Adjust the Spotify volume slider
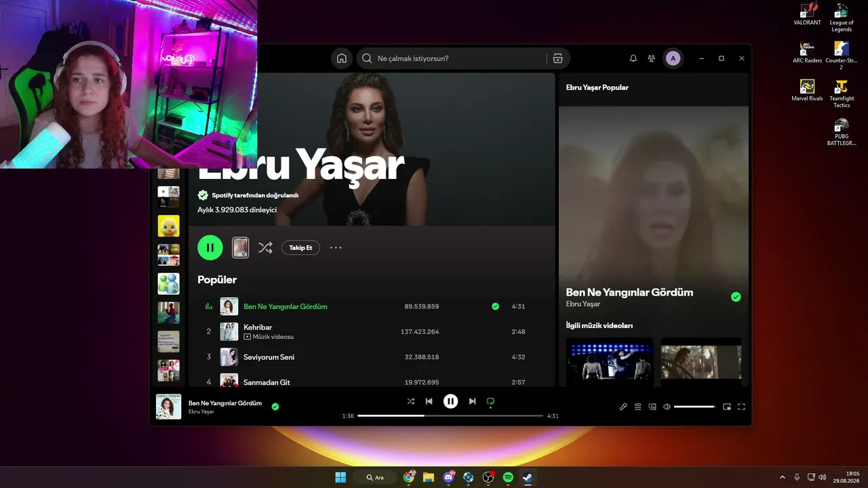The width and height of the screenshot is (868, 488). click(x=694, y=407)
